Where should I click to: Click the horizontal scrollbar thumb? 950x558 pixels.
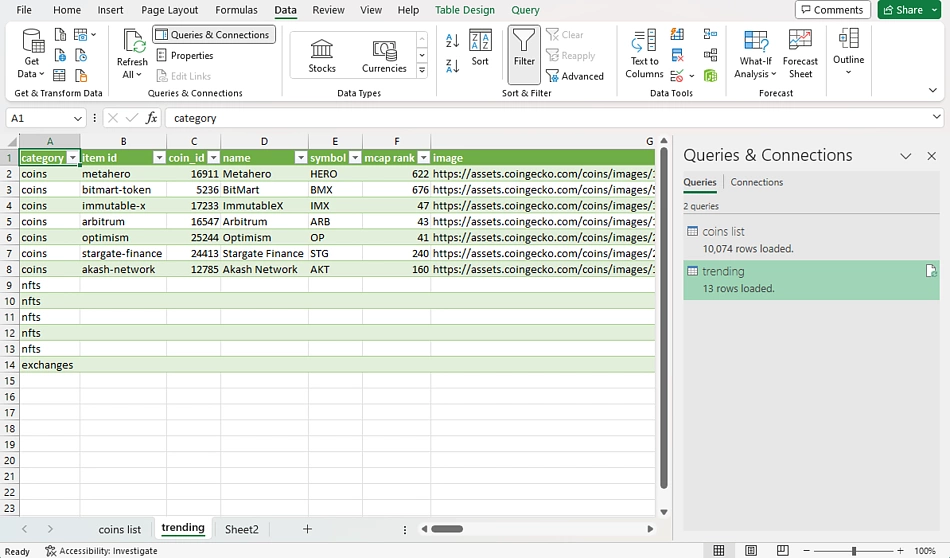click(x=447, y=529)
